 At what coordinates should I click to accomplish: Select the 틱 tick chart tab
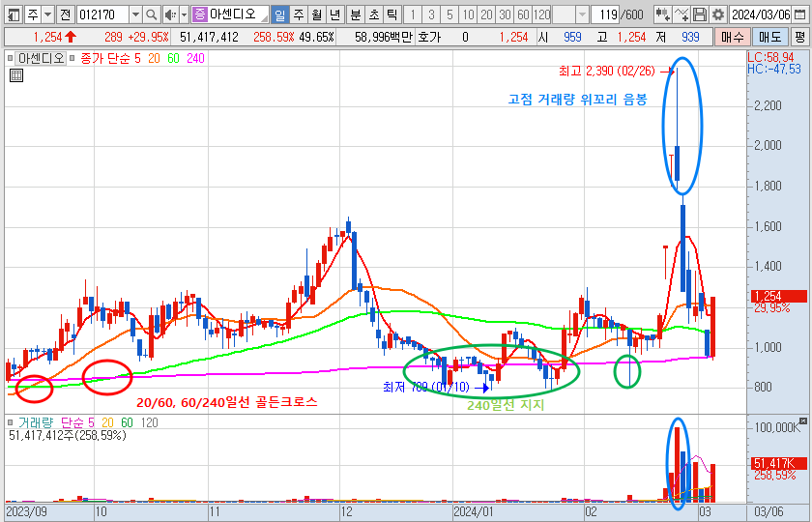[x=391, y=14]
